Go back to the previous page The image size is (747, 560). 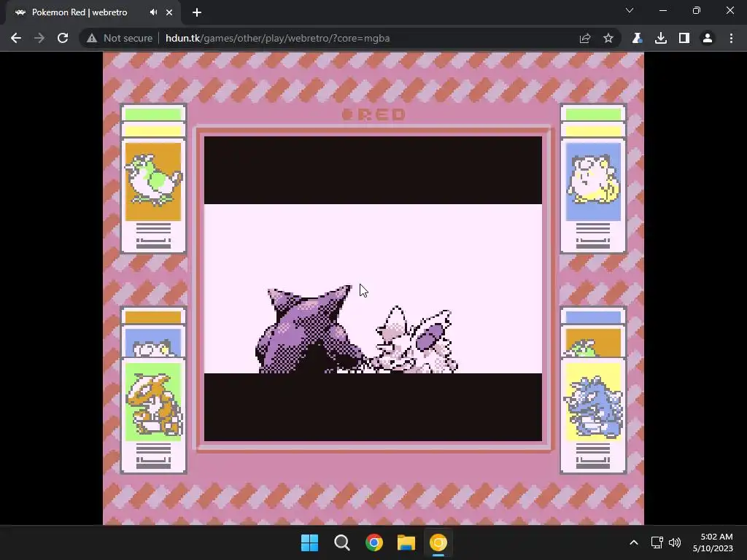[x=16, y=38]
